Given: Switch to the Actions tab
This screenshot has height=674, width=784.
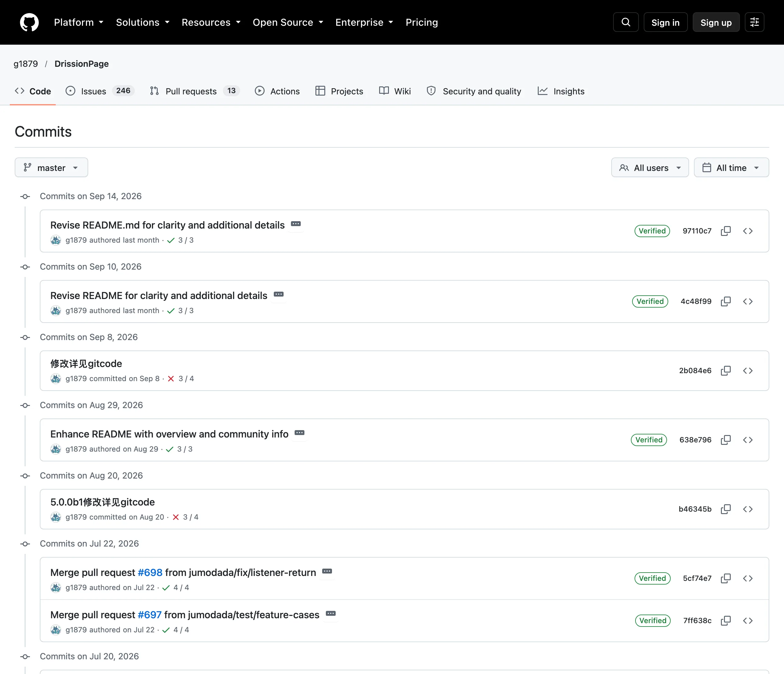Looking at the screenshot, I should (277, 91).
